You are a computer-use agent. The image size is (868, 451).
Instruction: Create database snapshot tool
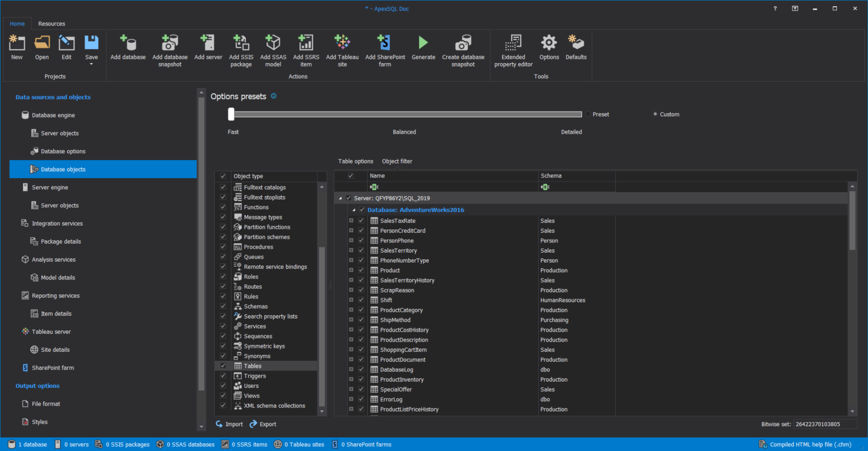pyautogui.click(x=463, y=51)
